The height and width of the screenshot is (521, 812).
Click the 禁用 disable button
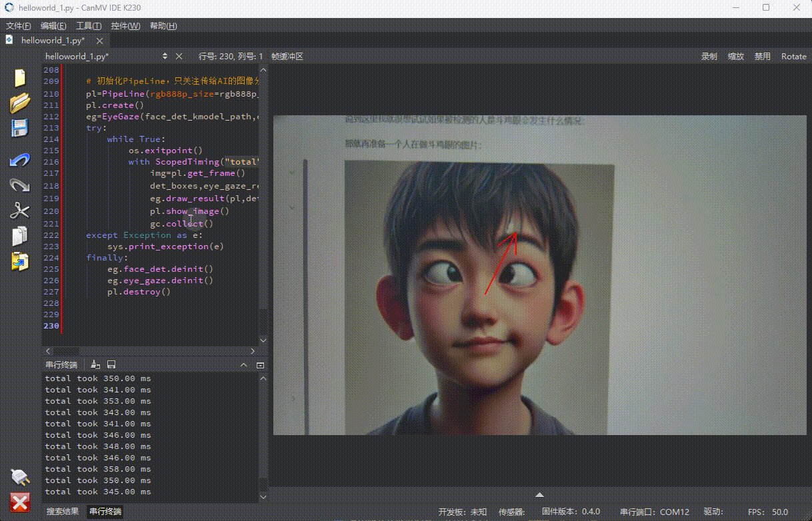[763, 57]
